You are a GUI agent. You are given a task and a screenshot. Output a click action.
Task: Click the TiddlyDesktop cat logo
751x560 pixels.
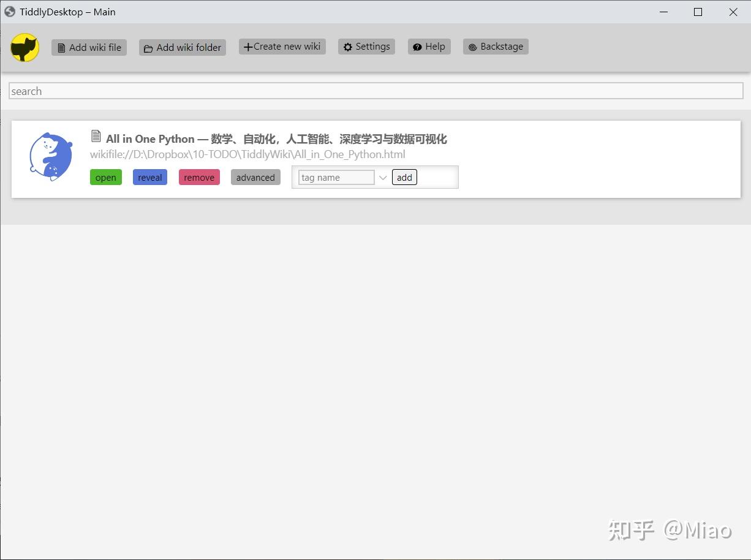tap(24, 47)
